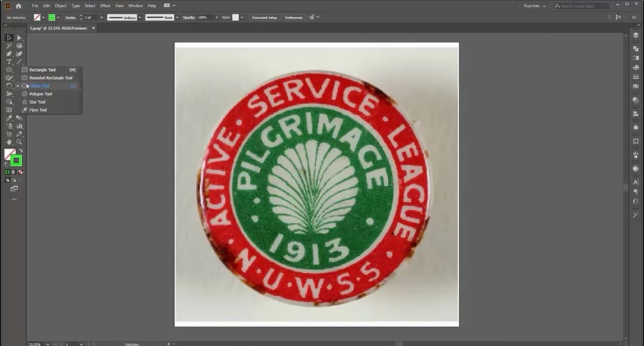This screenshot has width=644, height=346.
Task: Select the Line Segment tool
Action: (19, 61)
